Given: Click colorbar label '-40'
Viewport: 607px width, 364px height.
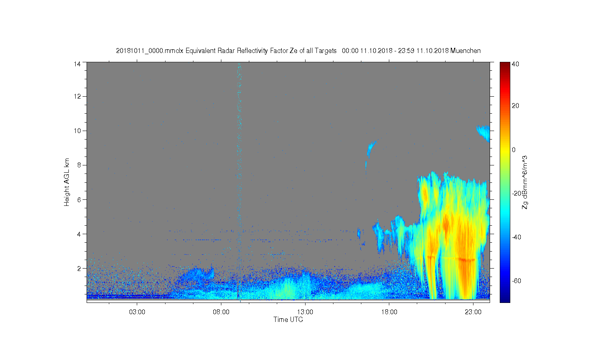Looking at the screenshot, I should [516, 237].
